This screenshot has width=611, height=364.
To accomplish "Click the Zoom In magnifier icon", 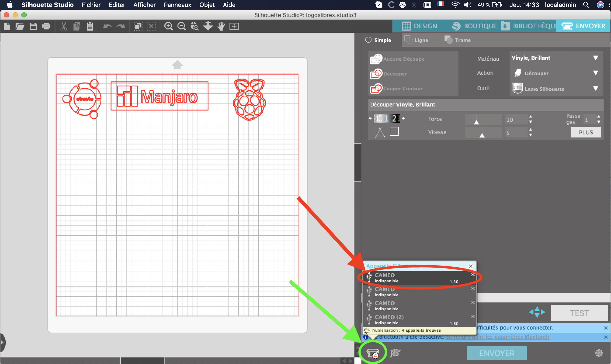I will [x=168, y=26].
